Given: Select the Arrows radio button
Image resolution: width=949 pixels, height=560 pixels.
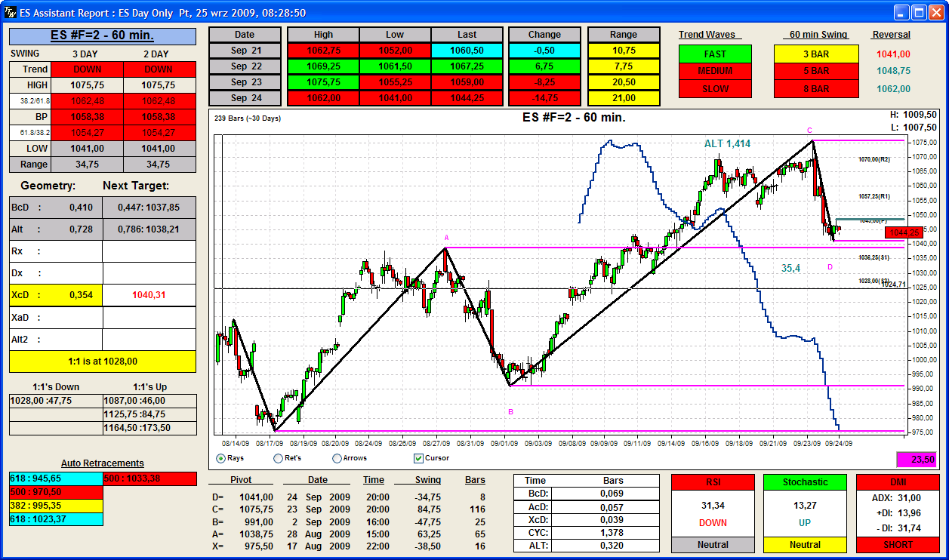Looking at the screenshot, I should coord(337,458).
